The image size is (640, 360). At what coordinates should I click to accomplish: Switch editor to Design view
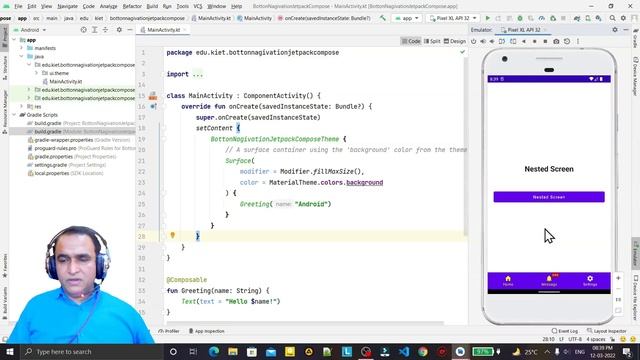coord(455,41)
